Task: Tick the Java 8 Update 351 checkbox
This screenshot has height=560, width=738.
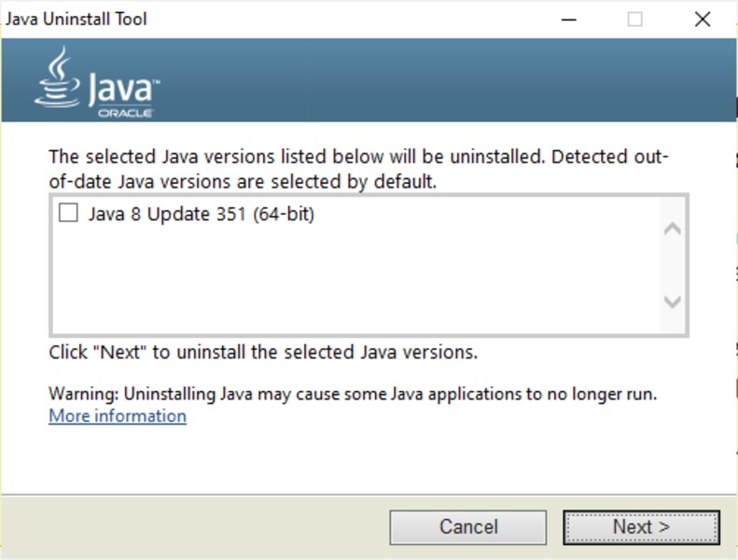Action: [x=68, y=213]
